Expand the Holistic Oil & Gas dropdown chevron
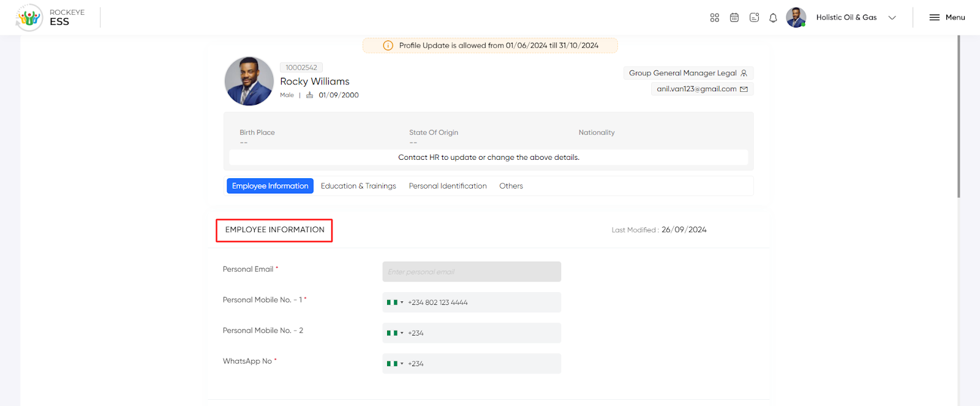The width and height of the screenshot is (980, 406). tap(892, 18)
